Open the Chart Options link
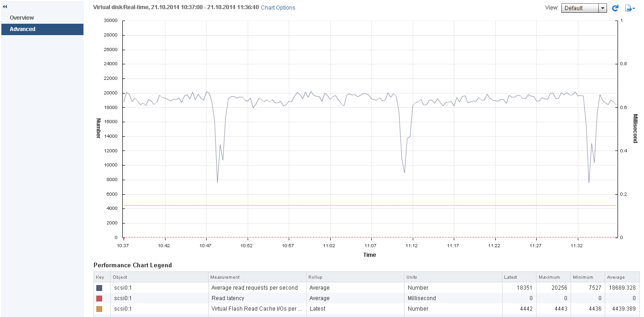 tap(278, 8)
